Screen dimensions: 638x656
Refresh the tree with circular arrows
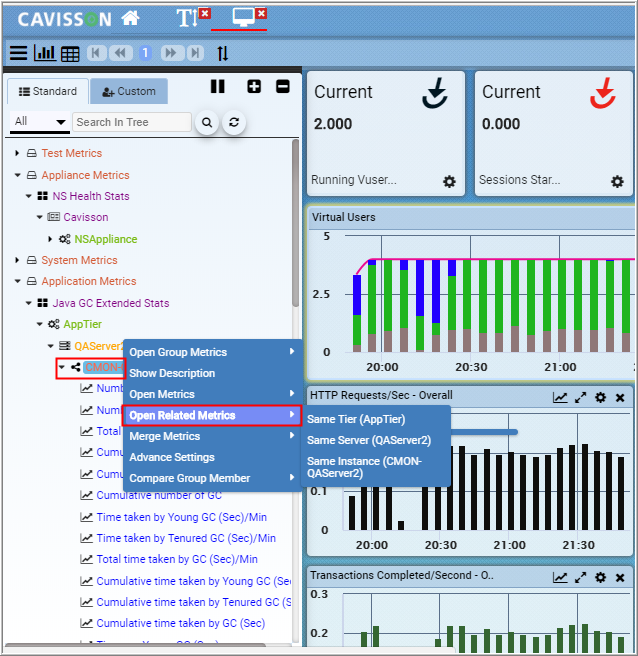[234, 123]
